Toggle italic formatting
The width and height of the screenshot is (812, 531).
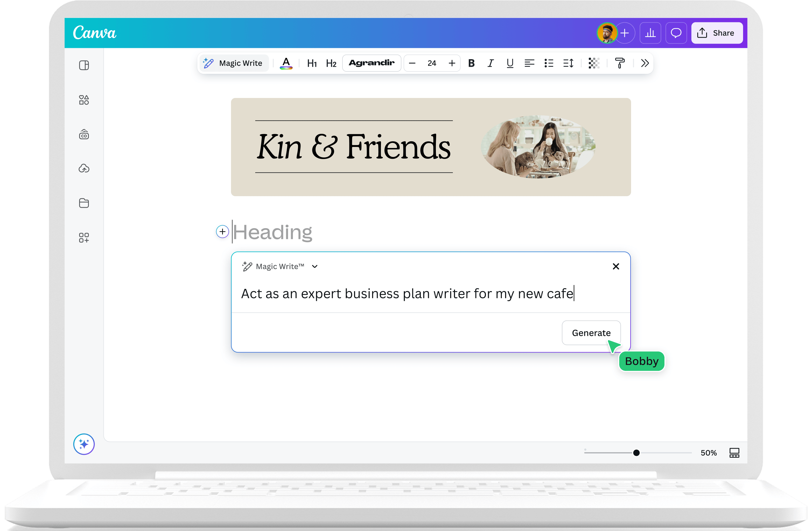490,63
